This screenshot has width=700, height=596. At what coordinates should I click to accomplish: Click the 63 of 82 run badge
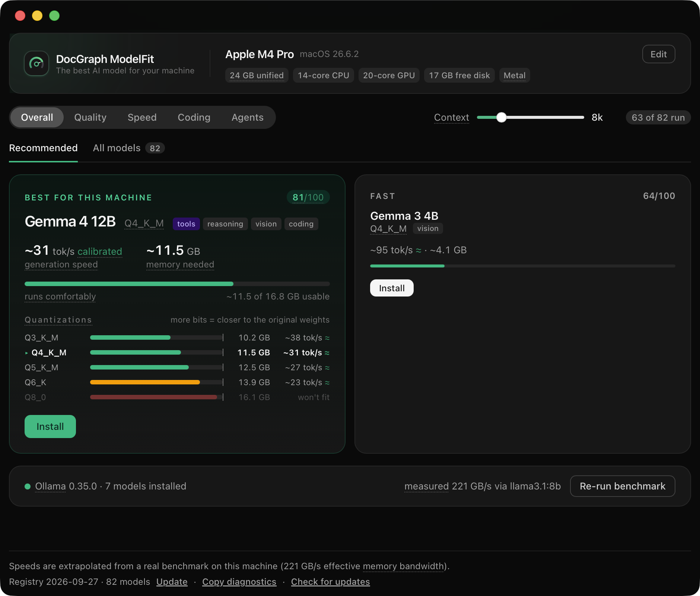click(x=658, y=117)
